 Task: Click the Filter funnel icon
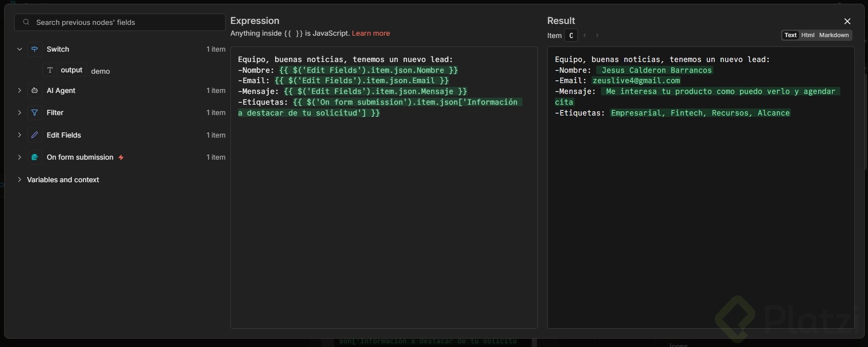(34, 113)
